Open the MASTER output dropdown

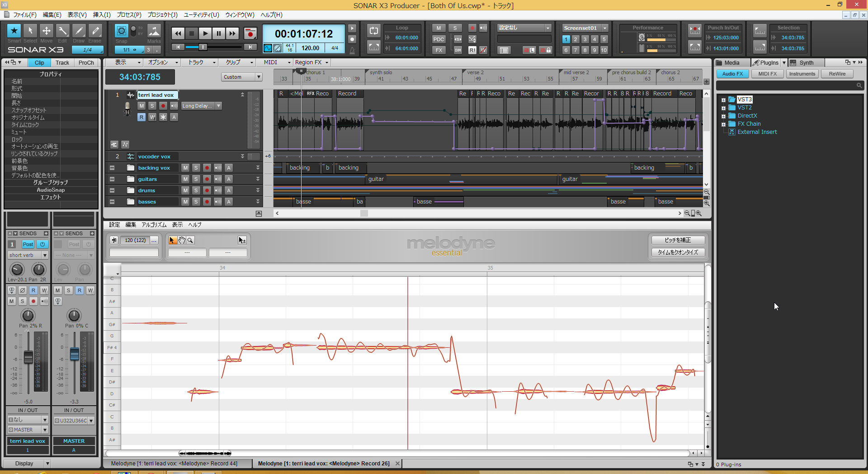[45, 430]
